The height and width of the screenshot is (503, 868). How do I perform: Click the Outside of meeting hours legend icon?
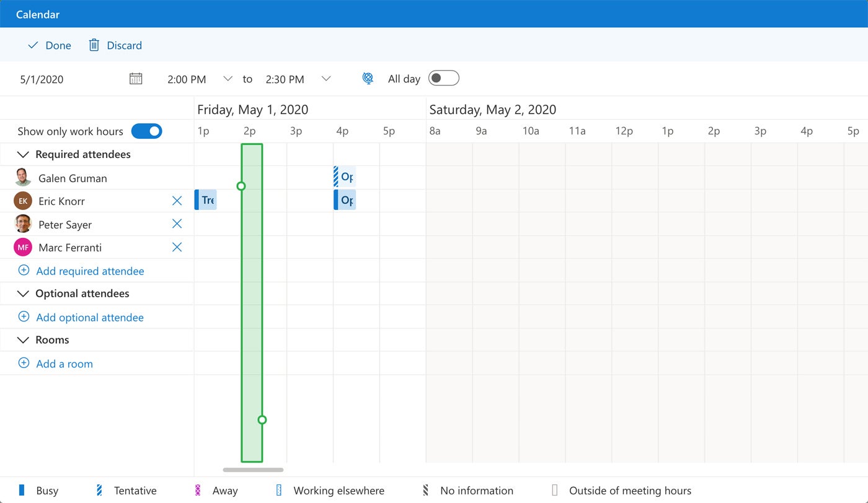[x=555, y=490]
